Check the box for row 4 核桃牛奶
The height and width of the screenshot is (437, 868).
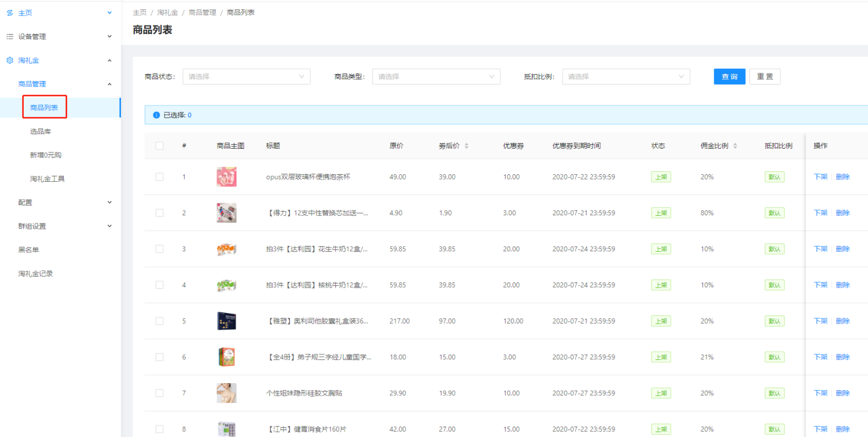click(x=160, y=285)
